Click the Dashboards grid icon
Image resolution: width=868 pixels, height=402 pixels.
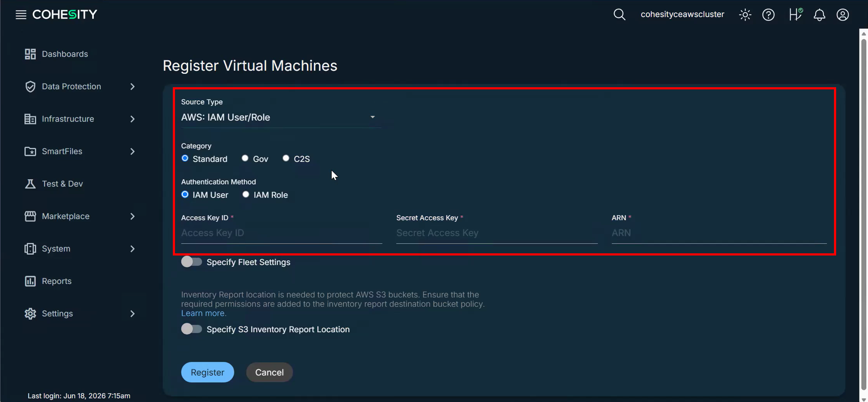tap(30, 54)
